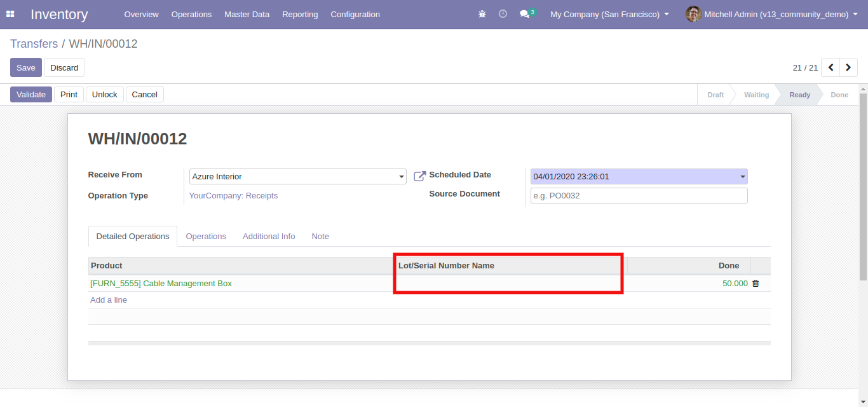Open Azure Interior external link icon

(x=419, y=176)
